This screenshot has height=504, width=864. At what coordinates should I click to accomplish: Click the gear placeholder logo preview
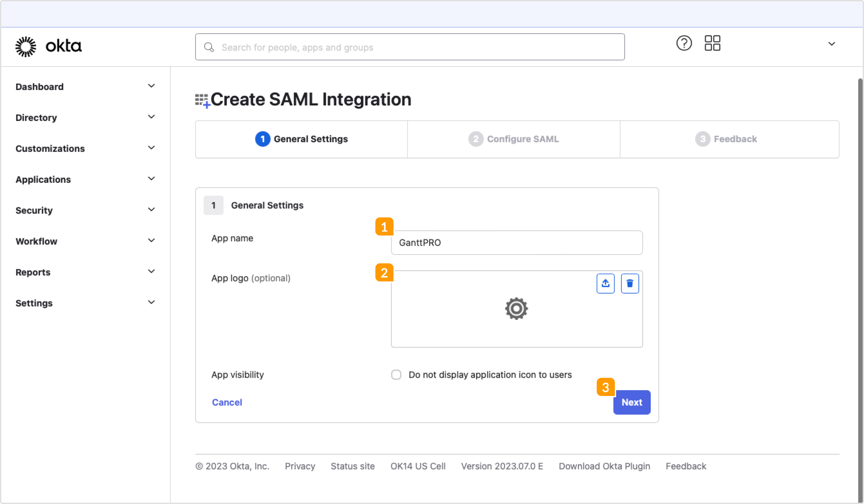pyautogui.click(x=516, y=309)
